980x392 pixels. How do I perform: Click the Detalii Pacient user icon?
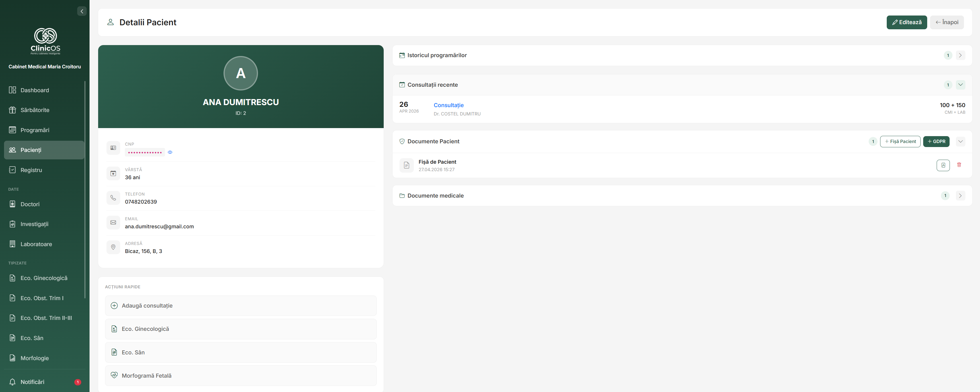pos(110,22)
